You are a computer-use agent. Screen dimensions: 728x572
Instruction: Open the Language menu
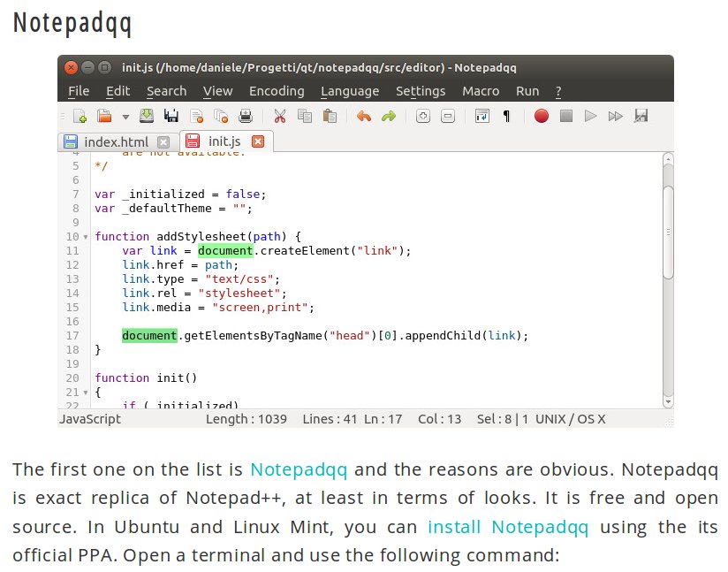(350, 91)
